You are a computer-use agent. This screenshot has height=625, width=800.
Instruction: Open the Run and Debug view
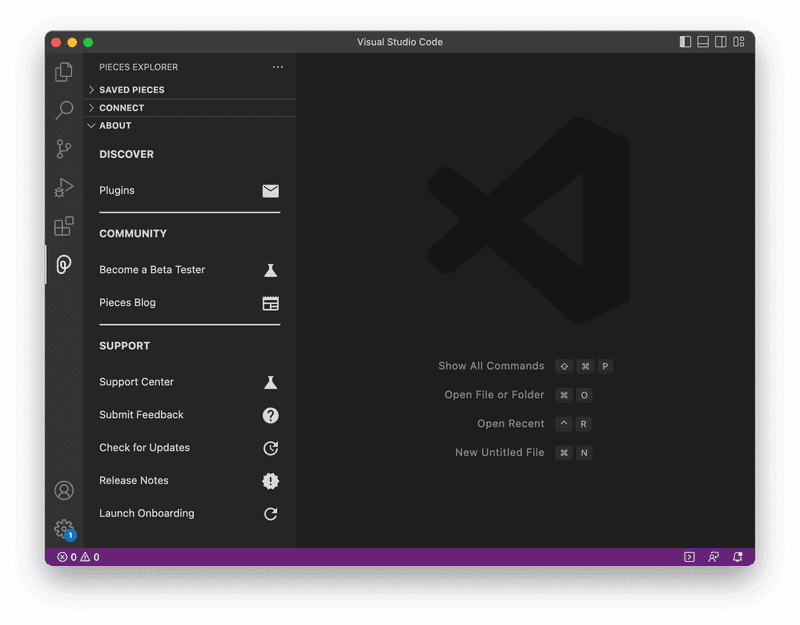coord(64,187)
